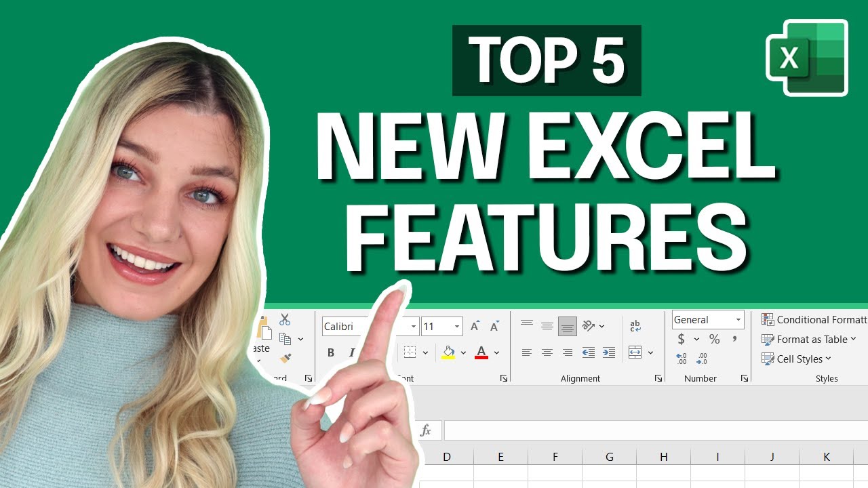
Task: Toggle Bold formatting
Action: pos(331,352)
